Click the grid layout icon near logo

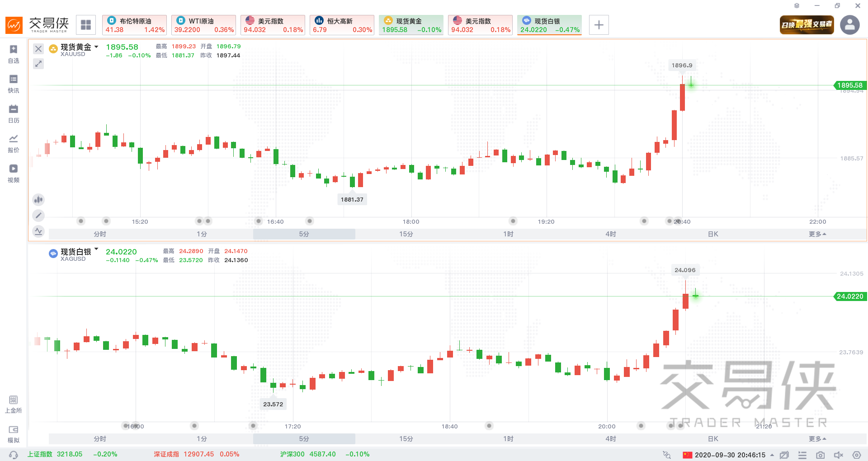(86, 25)
